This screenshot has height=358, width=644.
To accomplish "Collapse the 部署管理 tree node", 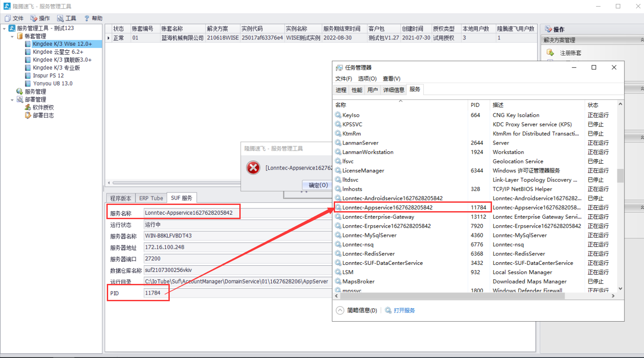I will coord(12,99).
